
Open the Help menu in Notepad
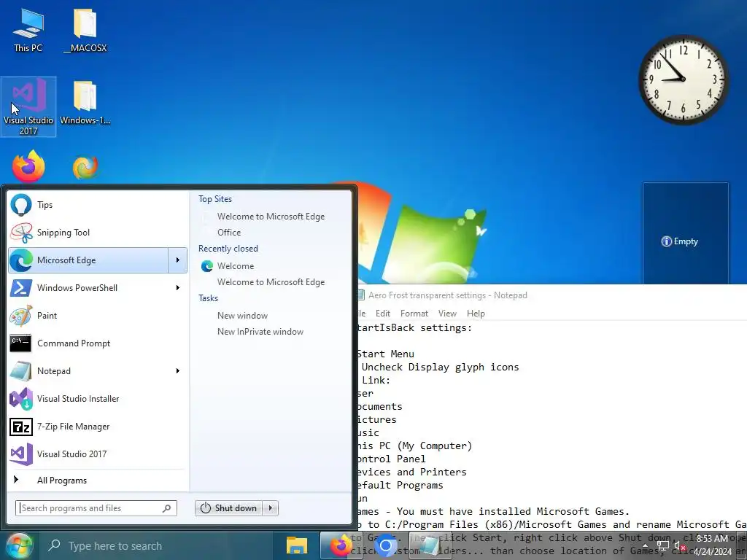476,314
